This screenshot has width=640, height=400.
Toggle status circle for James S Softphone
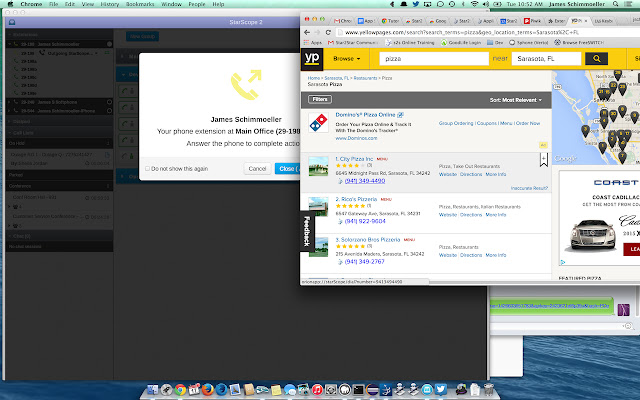point(109,102)
